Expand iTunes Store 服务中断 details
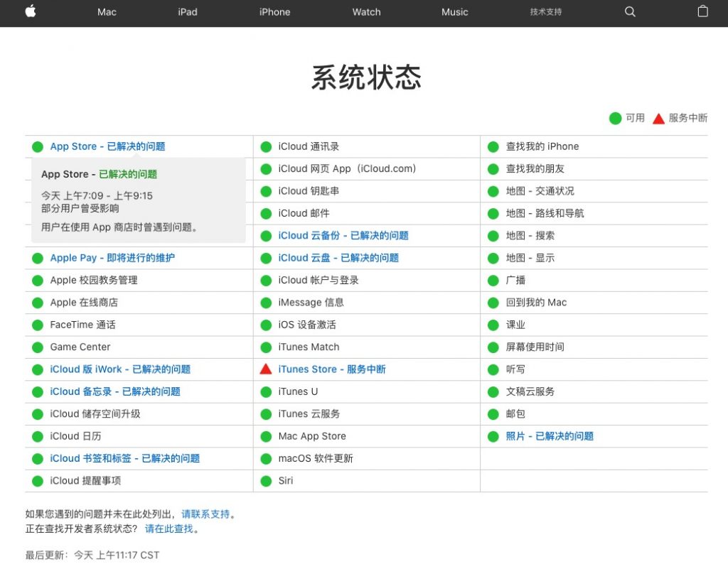 (x=332, y=369)
